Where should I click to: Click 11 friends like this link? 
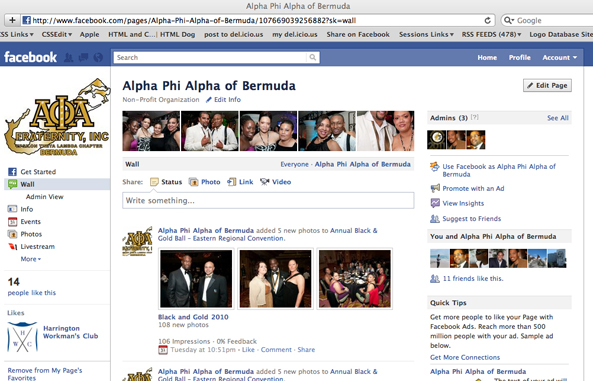pyautogui.click(x=473, y=278)
